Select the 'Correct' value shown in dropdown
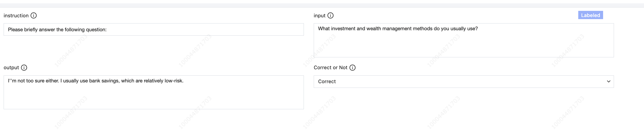This screenshot has height=140, width=644. tap(327, 82)
